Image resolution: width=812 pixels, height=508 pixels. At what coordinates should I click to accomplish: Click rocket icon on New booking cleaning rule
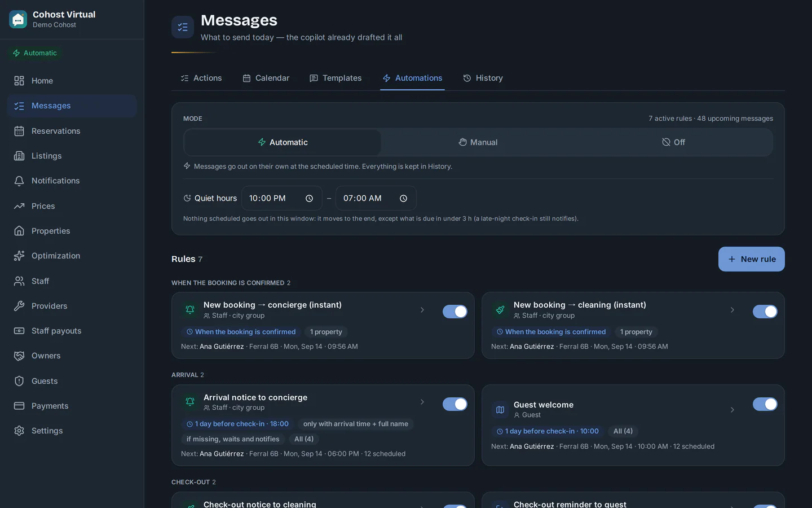pyautogui.click(x=500, y=309)
